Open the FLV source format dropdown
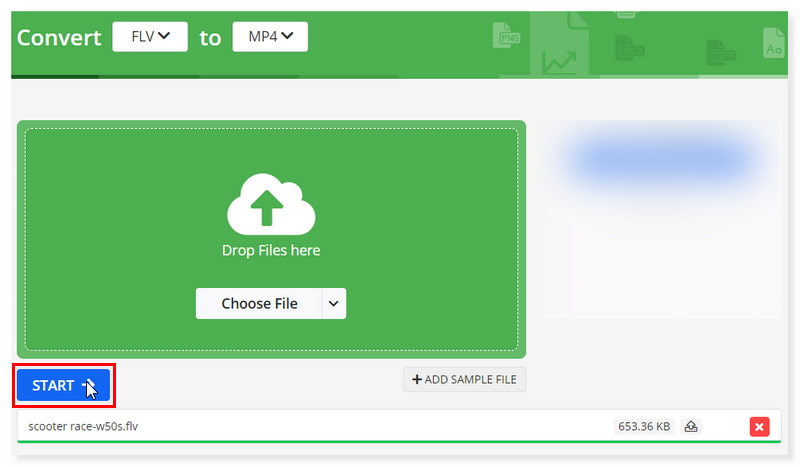Image resolution: width=800 pixels, height=467 pixels. click(x=150, y=37)
